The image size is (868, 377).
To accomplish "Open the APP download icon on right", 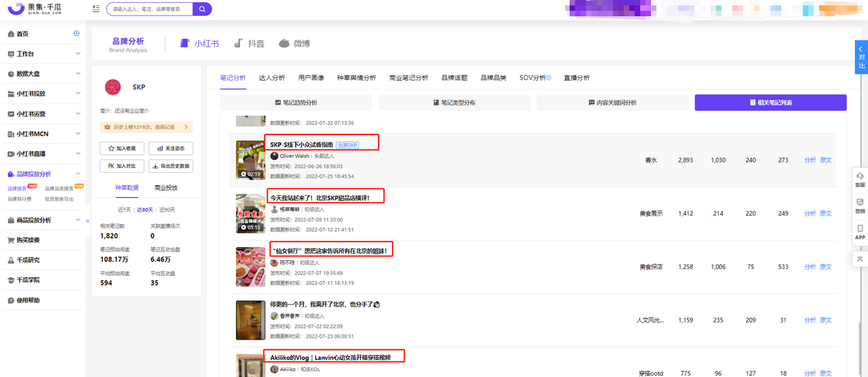I will [860, 233].
